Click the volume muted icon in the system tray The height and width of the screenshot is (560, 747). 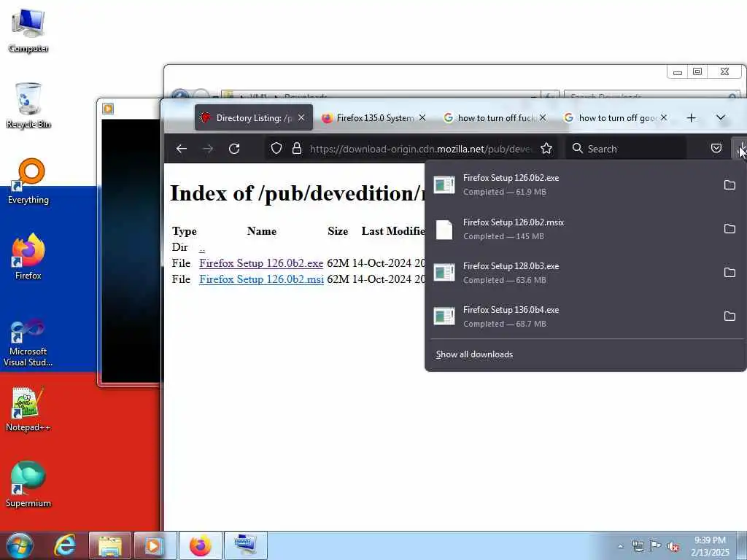(673, 546)
